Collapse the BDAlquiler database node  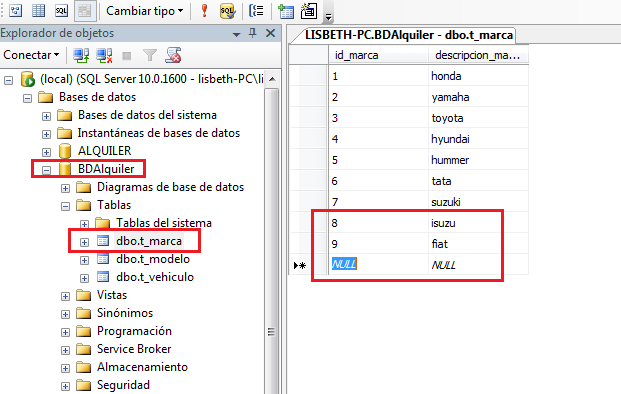[46, 171]
